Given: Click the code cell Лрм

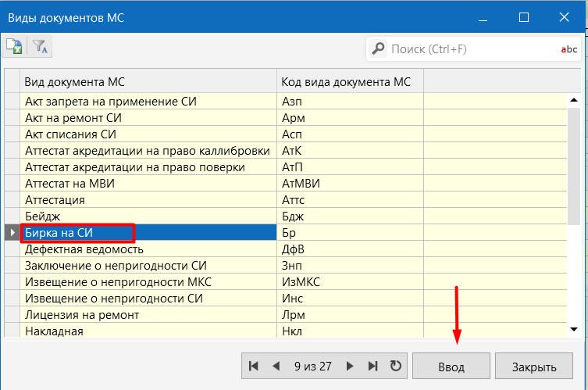Looking at the screenshot, I should point(351,314).
